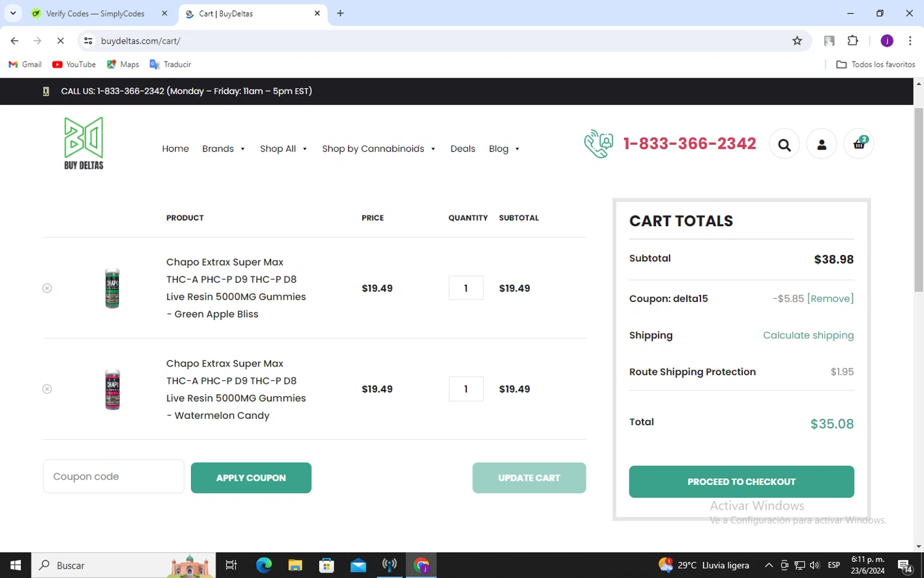Open File Explorer from taskbar
This screenshot has height=578, width=924.
(x=295, y=565)
